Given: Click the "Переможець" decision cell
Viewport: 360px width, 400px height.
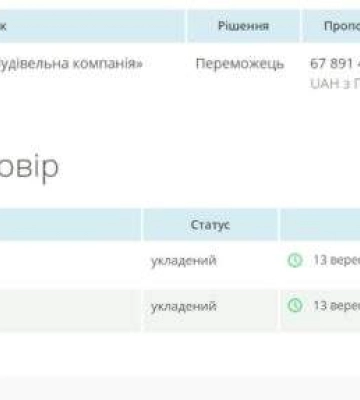Looking at the screenshot, I should (x=240, y=63).
